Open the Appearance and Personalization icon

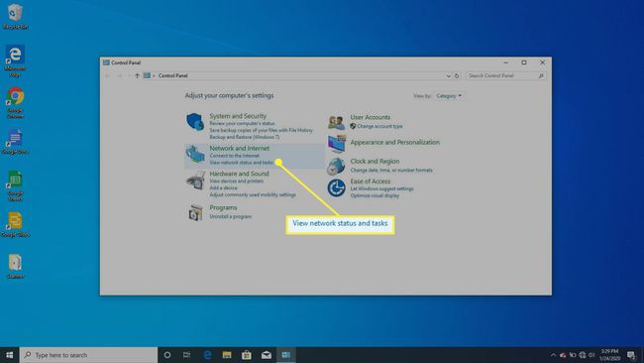(337, 144)
